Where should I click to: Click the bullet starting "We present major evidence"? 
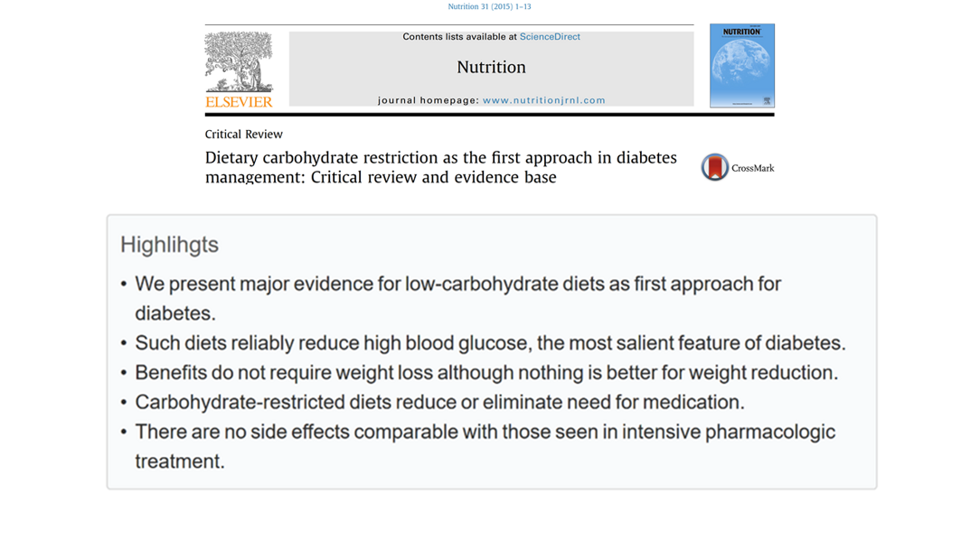[457, 285]
